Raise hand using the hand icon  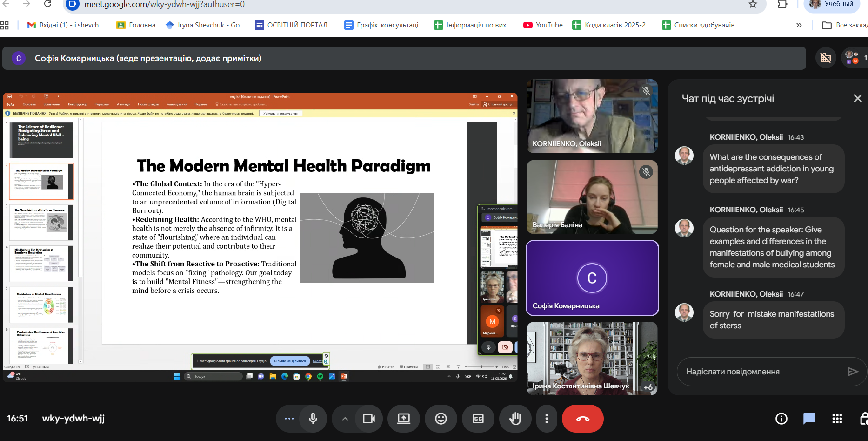click(515, 419)
